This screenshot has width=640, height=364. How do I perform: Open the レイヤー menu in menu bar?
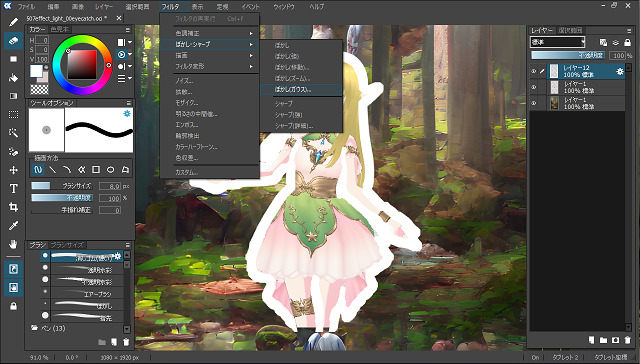coord(104,7)
